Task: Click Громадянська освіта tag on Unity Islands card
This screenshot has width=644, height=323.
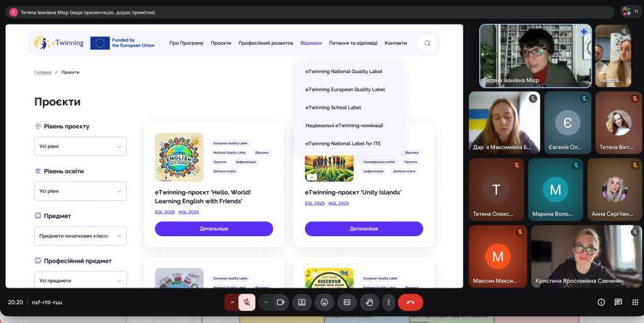Action: 379,162
